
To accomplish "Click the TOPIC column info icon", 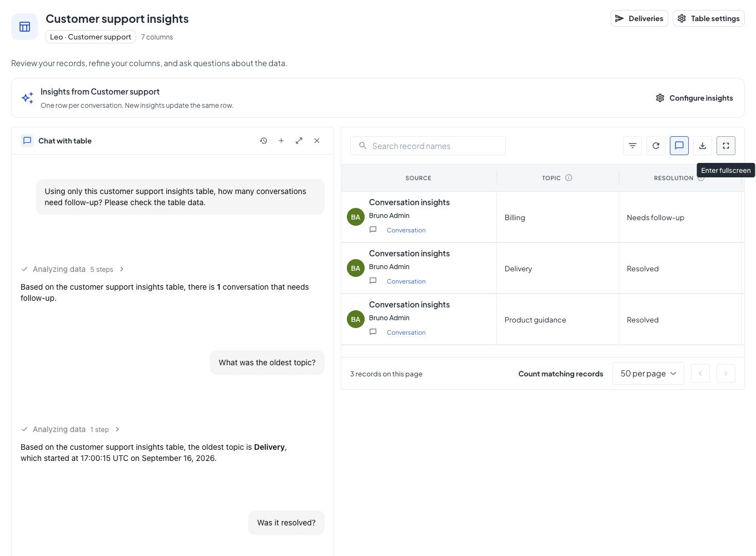I will tap(569, 178).
